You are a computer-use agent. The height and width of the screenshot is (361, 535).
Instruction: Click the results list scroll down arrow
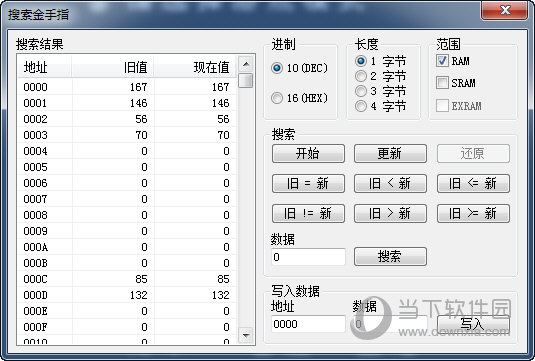246,335
